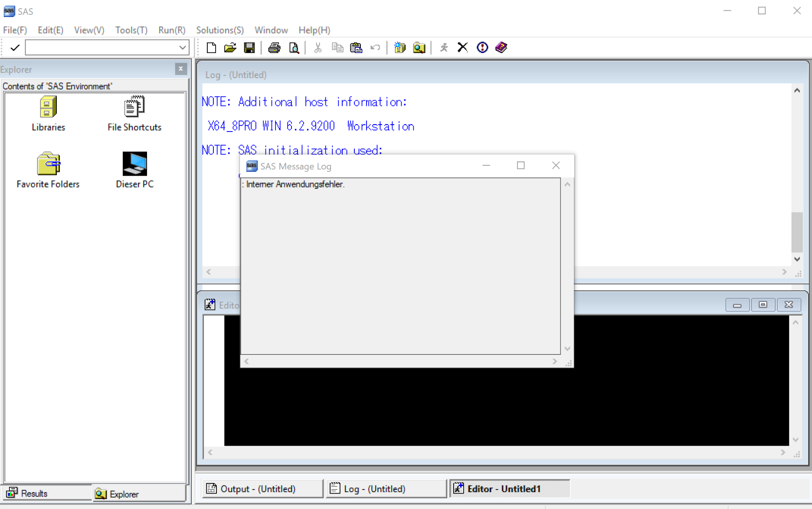Click the SAS Message Log title icon
Image resolution: width=812 pixels, height=509 pixels.
[x=252, y=166]
